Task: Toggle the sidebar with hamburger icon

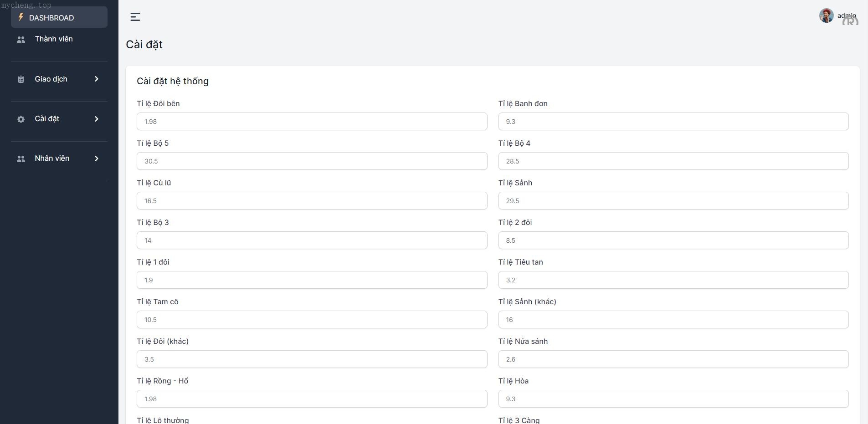Action: (135, 17)
